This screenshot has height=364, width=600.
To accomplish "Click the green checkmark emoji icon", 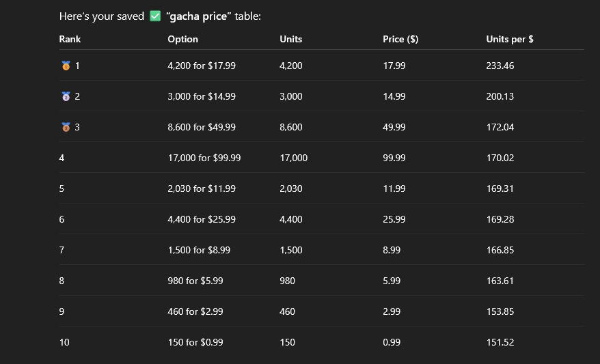I will [x=155, y=16].
